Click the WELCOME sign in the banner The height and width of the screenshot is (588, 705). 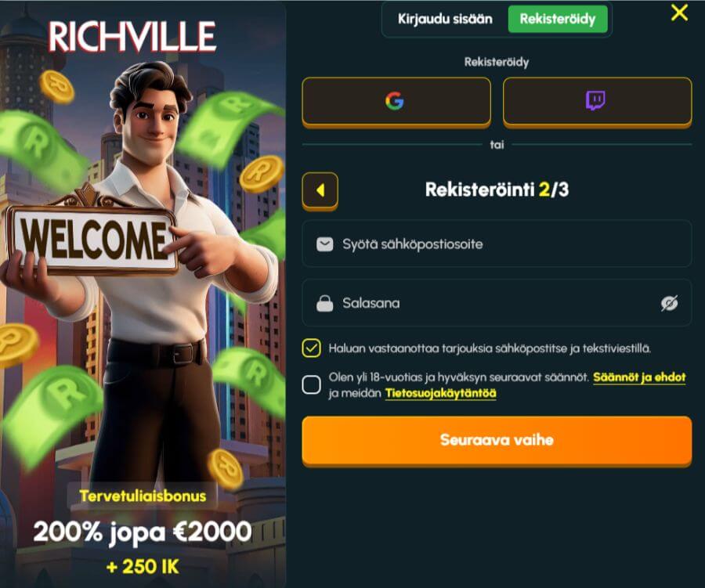[92, 239]
